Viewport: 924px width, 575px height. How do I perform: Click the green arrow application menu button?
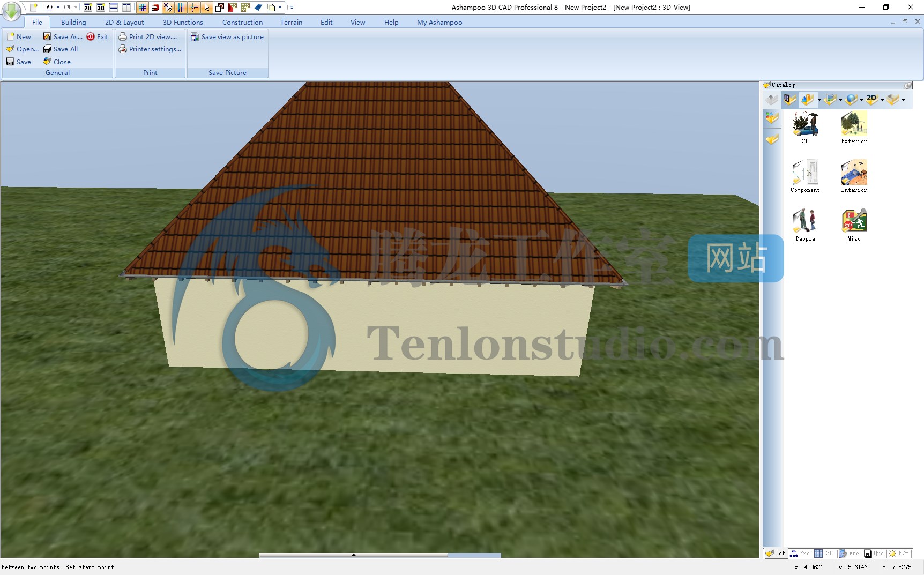[x=11, y=11]
